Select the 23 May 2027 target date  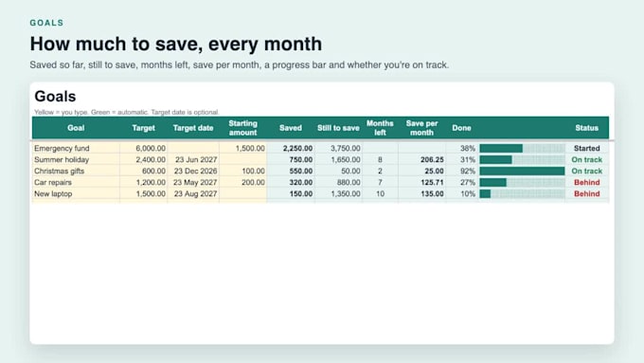(193, 182)
